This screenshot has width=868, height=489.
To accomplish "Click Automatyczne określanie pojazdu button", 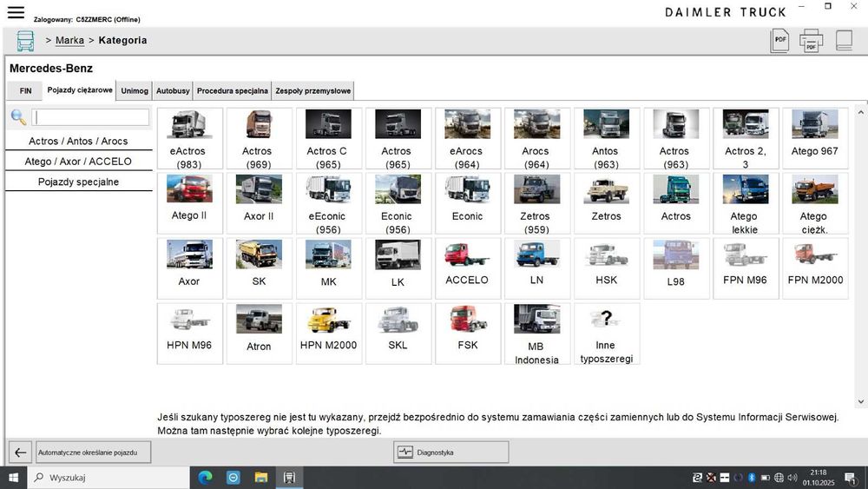I will coord(93,453).
